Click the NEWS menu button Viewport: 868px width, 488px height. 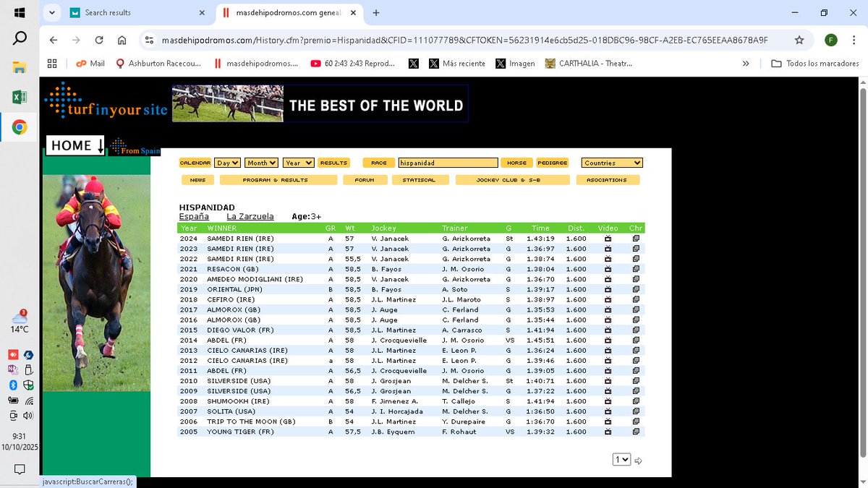[197, 179]
